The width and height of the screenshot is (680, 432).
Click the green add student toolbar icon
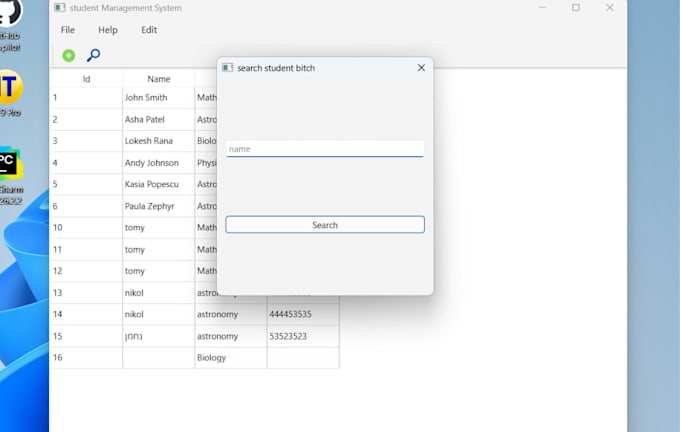[x=69, y=56]
